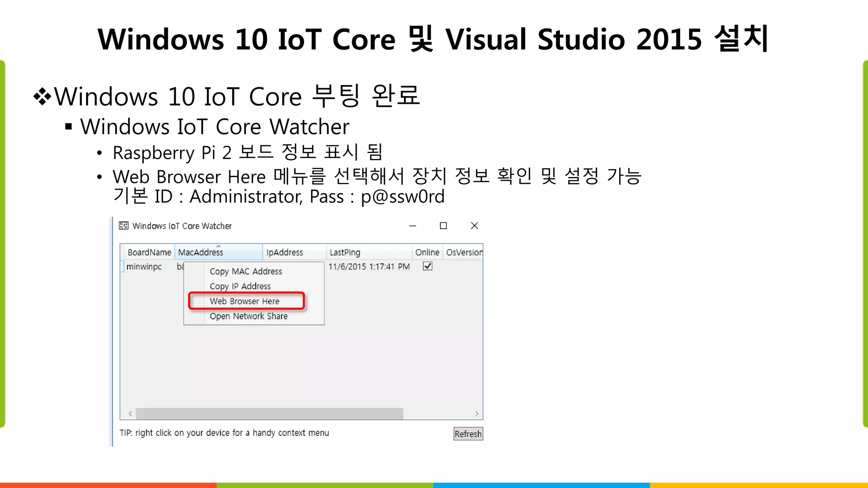Toggle the Online checkbox for minwinpc
Image resolution: width=868 pixels, height=488 pixels.
pyautogui.click(x=428, y=266)
